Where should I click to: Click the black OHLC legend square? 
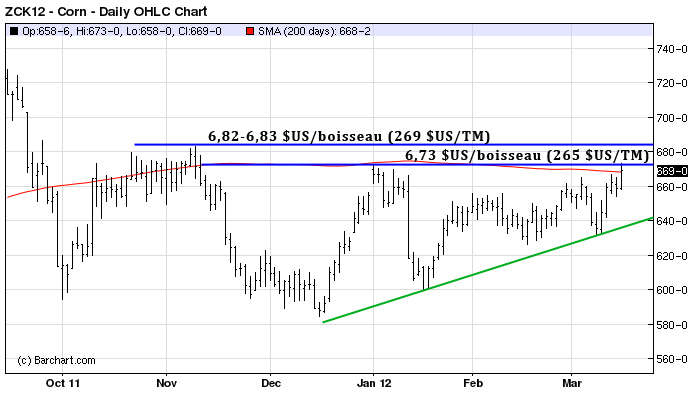(14, 31)
